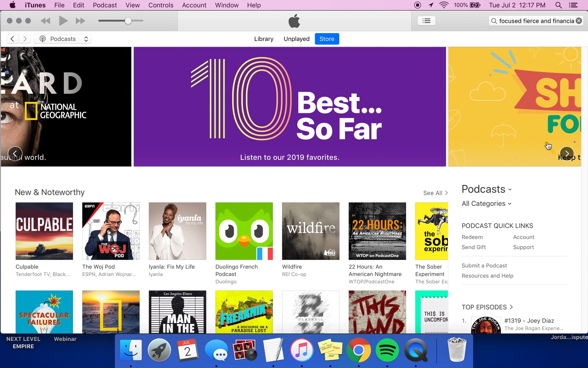
Task: Expand the Podcasts store section dropdown
Action: click(487, 189)
